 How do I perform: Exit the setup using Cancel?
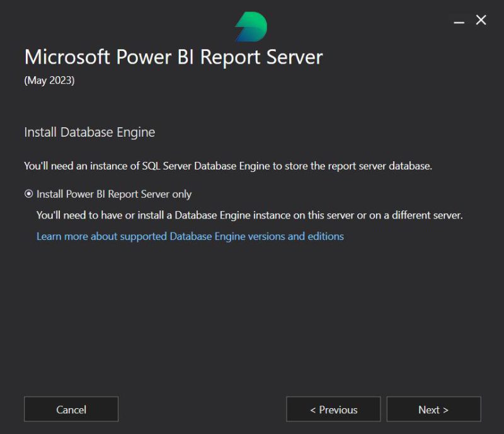(x=71, y=409)
